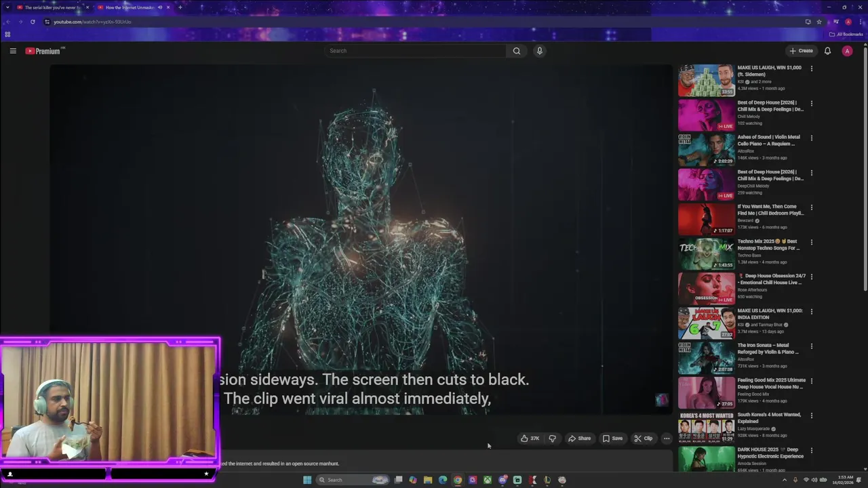Screen dimensions: 868x488
Task: Open options for KSI Sidemen video
Action: pyautogui.click(x=811, y=68)
